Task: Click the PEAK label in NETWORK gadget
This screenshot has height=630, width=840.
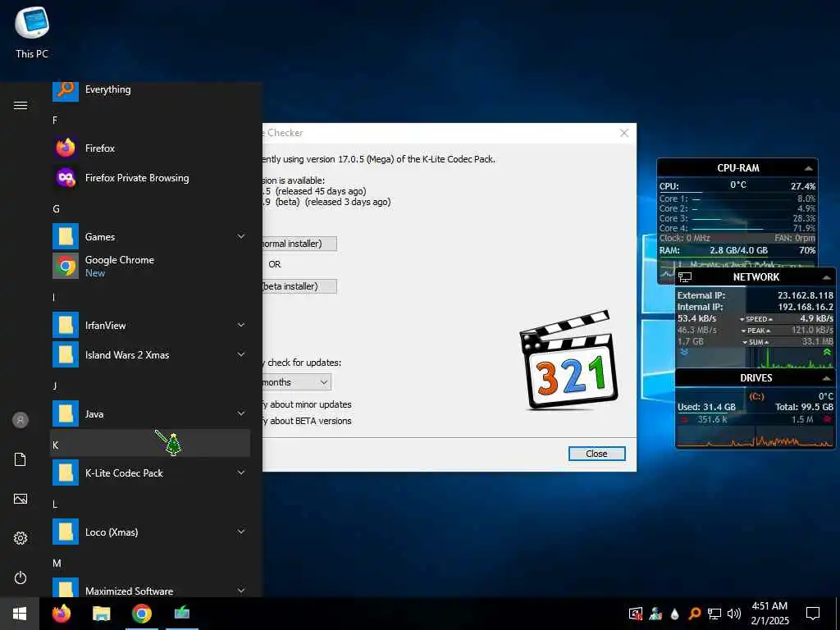Action: coord(756,331)
